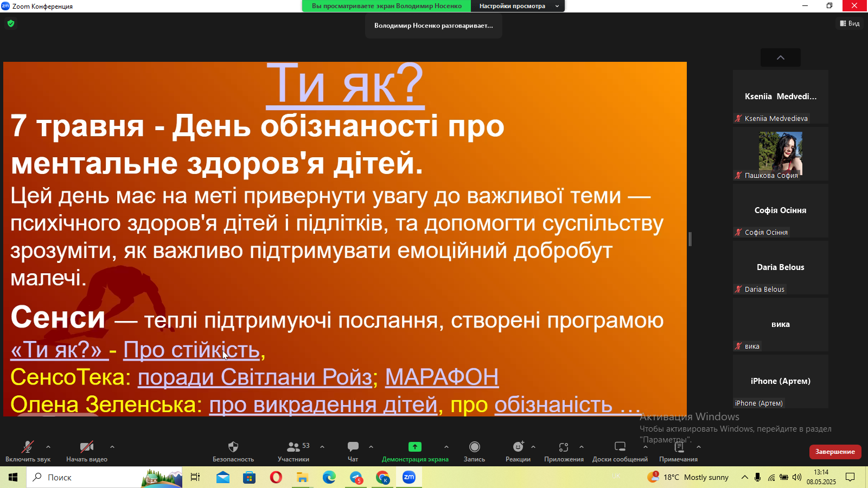
Task: Collapse participant strip with up chevron
Action: pyautogui.click(x=781, y=57)
